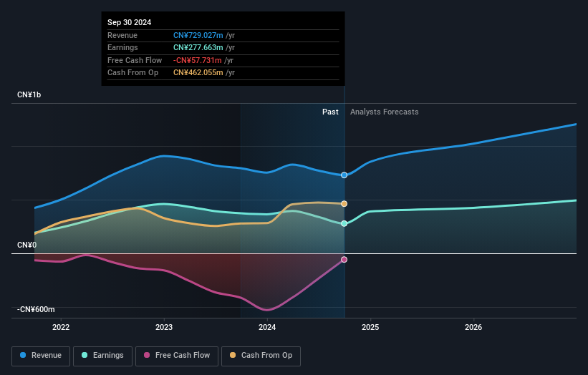Click the Cash From Op tooltip row label
Viewport: 588px width, 375px height.
point(132,73)
